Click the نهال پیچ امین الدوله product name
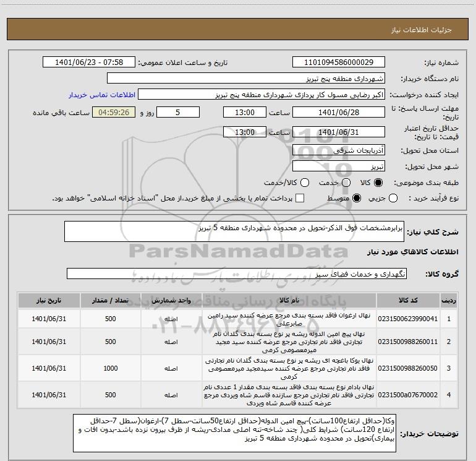 [289, 342]
